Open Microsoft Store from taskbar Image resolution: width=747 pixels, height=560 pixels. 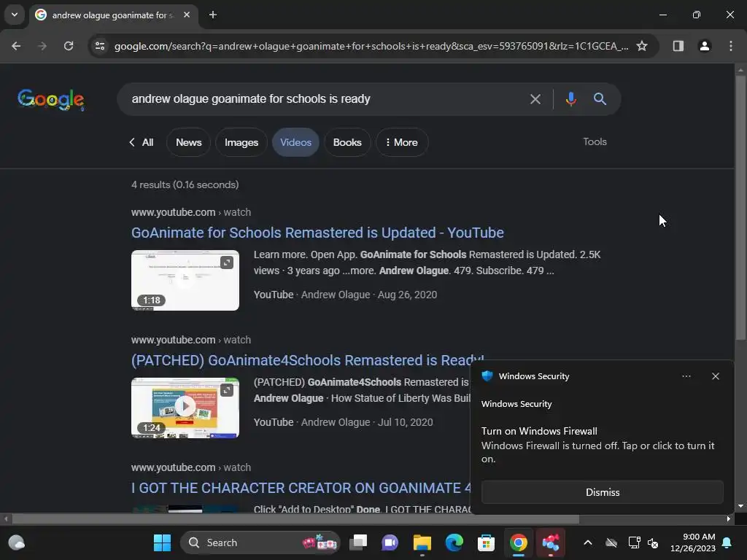click(486, 542)
